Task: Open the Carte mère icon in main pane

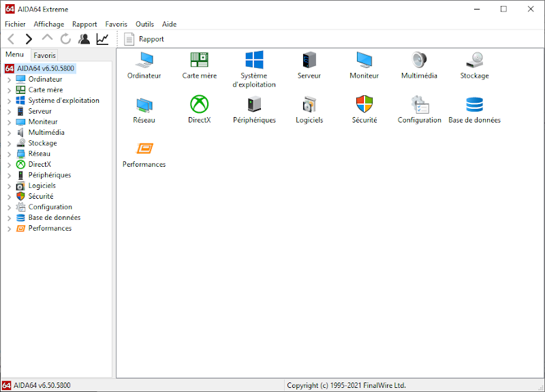Action: [x=199, y=60]
